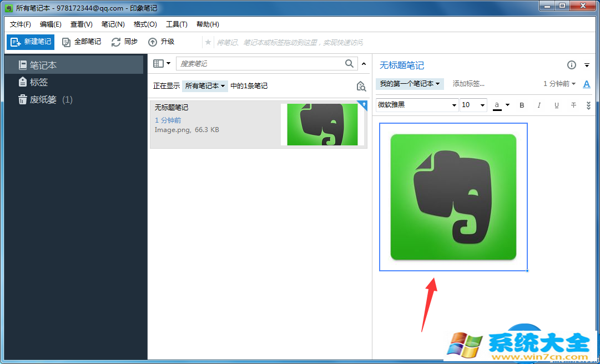Screen dimensions: 600x364
Task: Open the font color picker arrow
Action: click(x=507, y=105)
